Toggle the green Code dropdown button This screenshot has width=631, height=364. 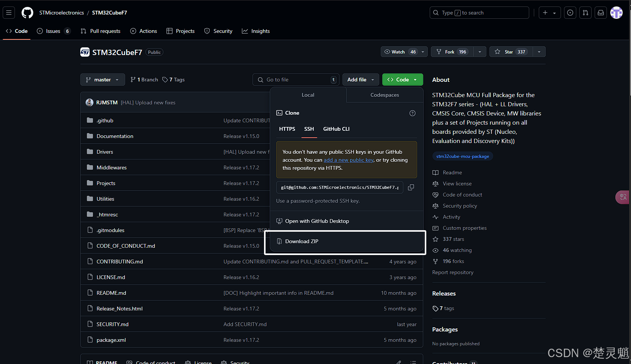point(403,80)
